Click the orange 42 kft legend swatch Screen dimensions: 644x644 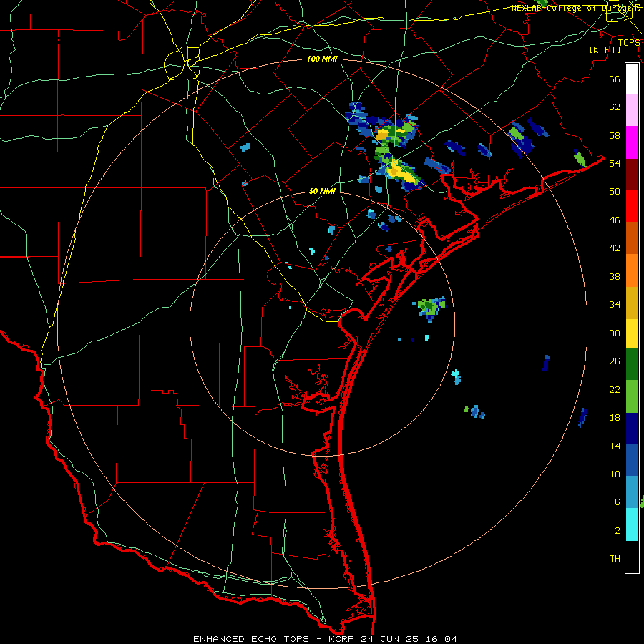point(632,270)
